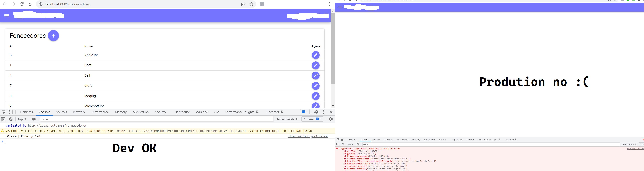Show the console sidebar panel
The width and height of the screenshot is (644, 171).
pos(3,119)
